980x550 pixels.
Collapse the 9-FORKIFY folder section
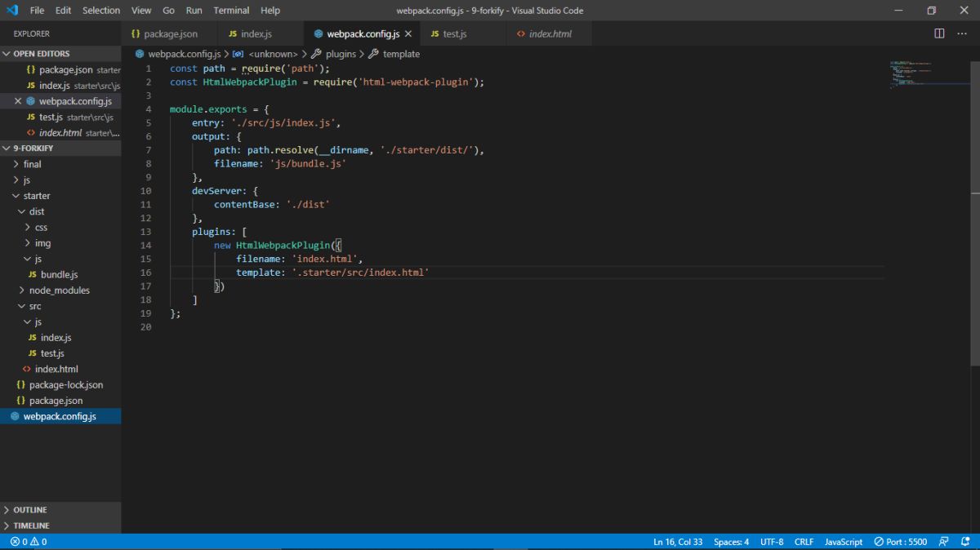[60, 149]
